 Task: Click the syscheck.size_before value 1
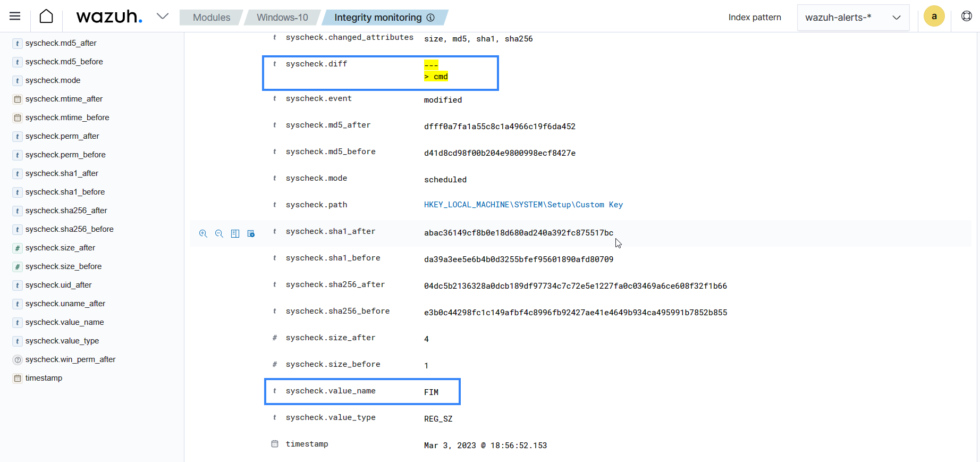[x=426, y=366]
